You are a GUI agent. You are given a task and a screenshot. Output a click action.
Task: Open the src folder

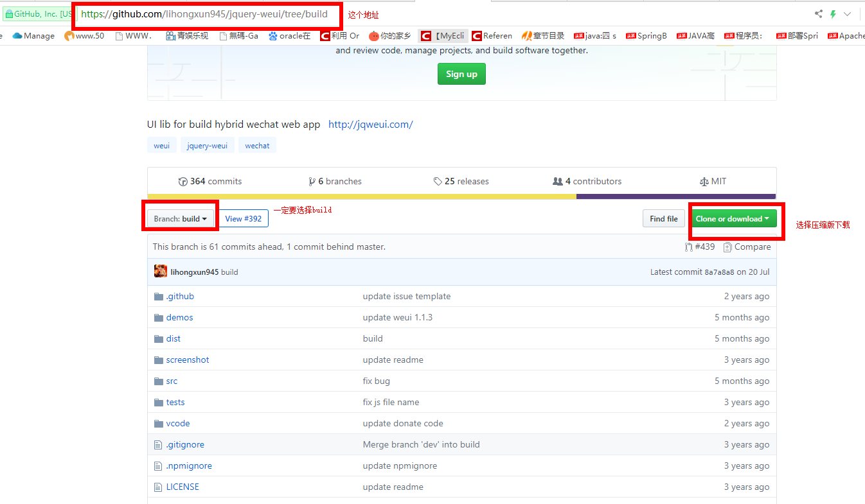click(172, 381)
